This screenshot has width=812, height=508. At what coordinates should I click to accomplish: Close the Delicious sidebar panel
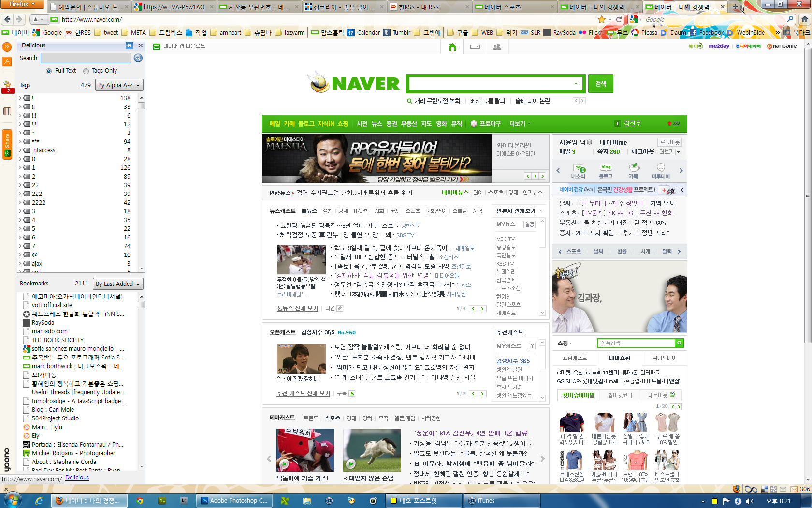(141, 45)
